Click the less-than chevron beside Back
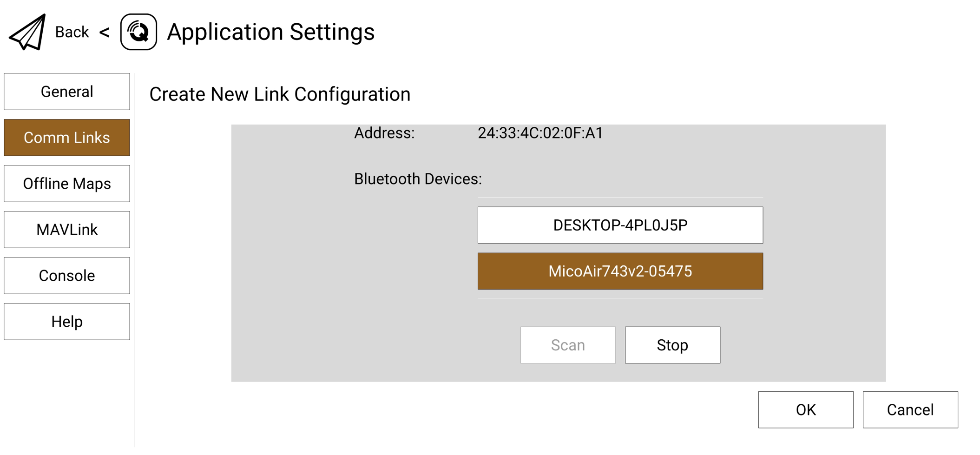The width and height of the screenshot is (980, 455). 105,32
